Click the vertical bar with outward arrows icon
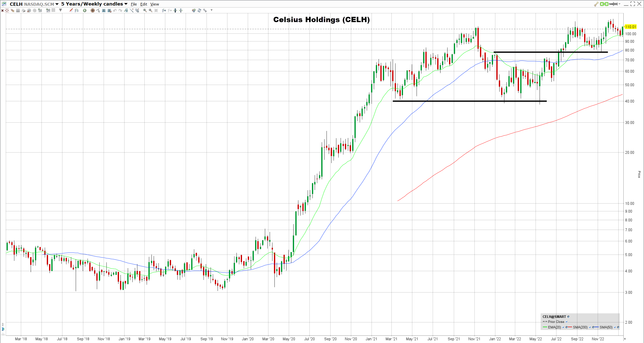The height and width of the screenshot is (343, 644). [175, 10]
